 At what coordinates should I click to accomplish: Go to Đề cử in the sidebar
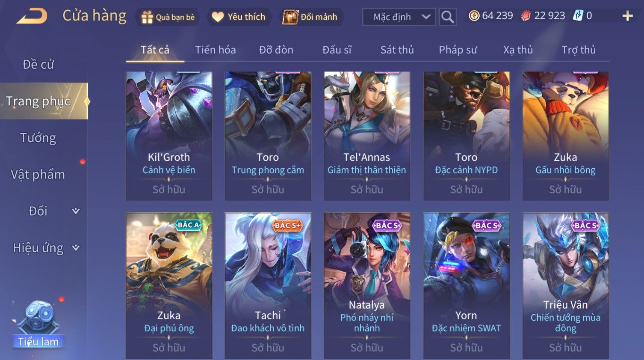click(38, 64)
